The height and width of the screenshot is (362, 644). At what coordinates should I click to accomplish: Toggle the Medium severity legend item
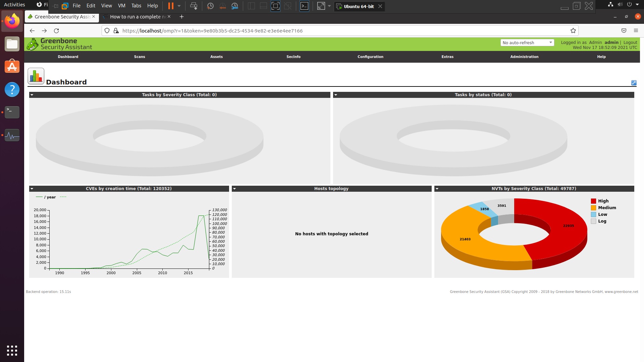pyautogui.click(x=606, y=208)
